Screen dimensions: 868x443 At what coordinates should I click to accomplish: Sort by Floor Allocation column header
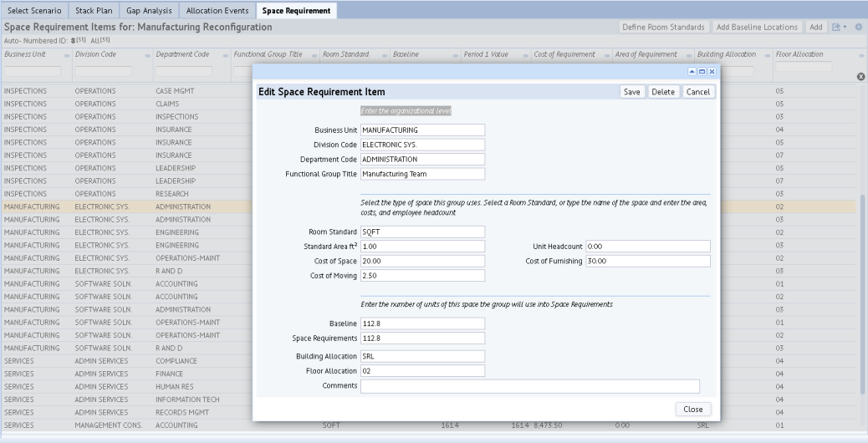(x=799, y=54)
